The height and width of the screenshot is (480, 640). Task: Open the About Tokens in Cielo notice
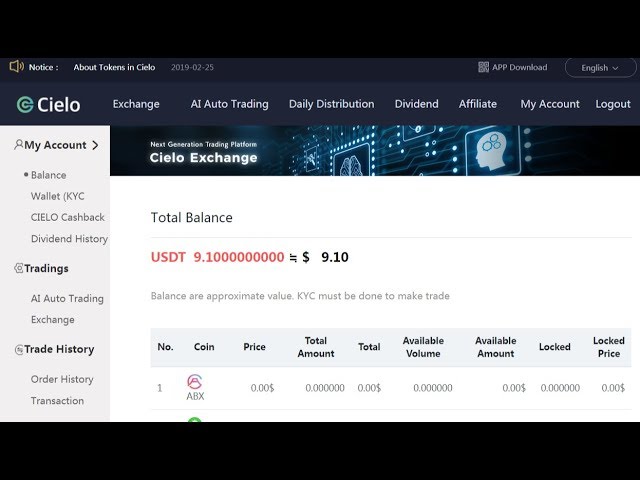point(114,67)
